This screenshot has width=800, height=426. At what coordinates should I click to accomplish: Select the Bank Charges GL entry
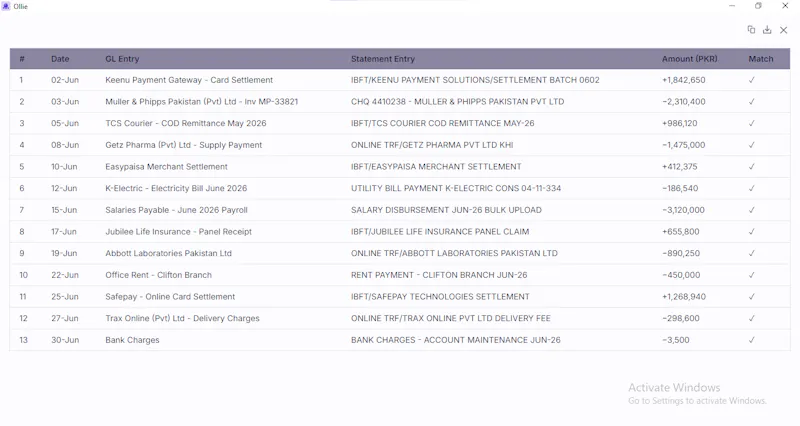coord(132,340)
